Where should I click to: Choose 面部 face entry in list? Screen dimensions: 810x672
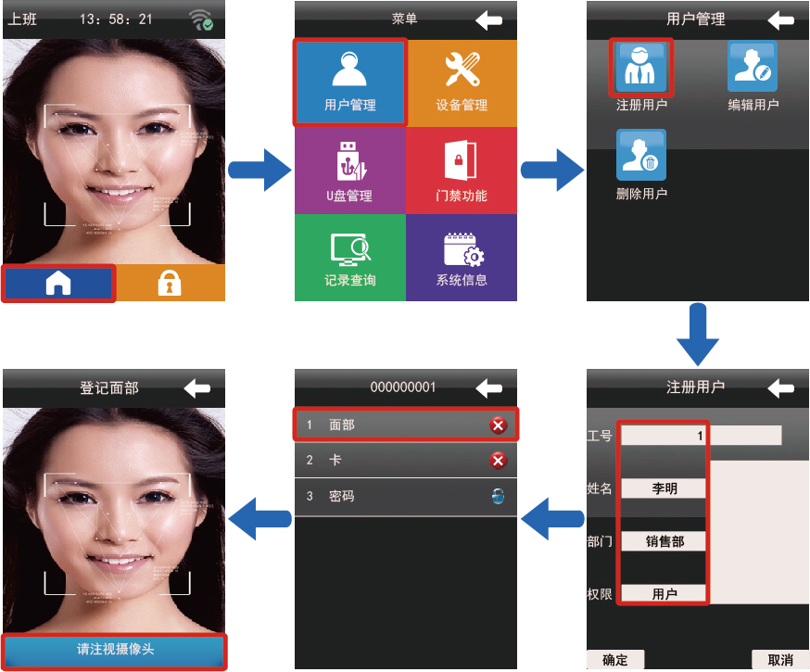click(405, 425)
